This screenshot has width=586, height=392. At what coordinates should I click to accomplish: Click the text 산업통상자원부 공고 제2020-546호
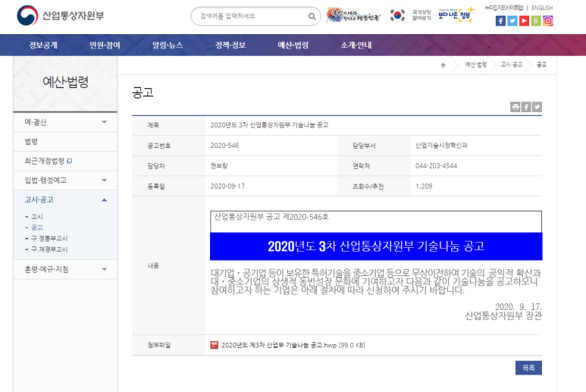pyautogui.click(x=271, y=217)
